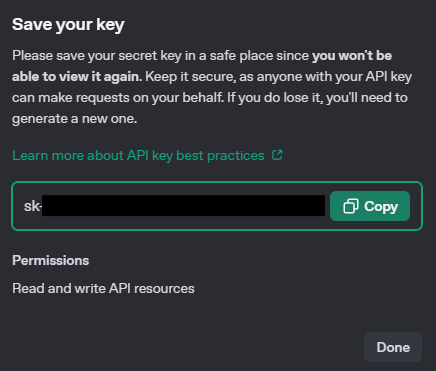Click the 'can make requests on your behalf' text
The image size is (436, 371).
coord(118,98)
